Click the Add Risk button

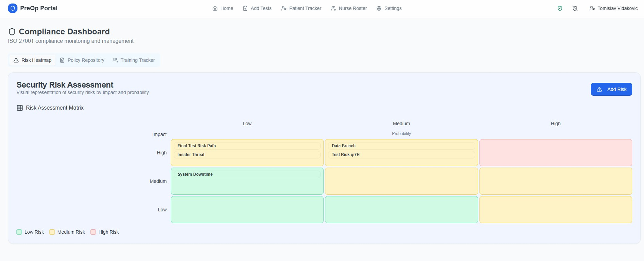tap(611, 89)
